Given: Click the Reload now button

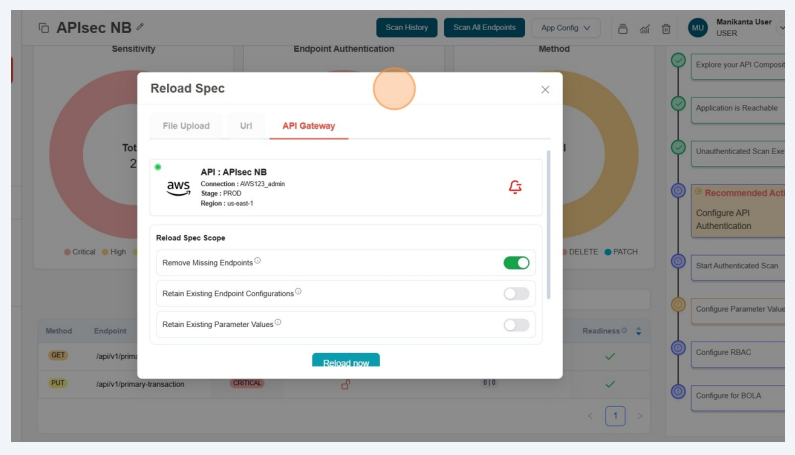Looking at the screenshot, I should pyautogui.click(x=346, y=361).
